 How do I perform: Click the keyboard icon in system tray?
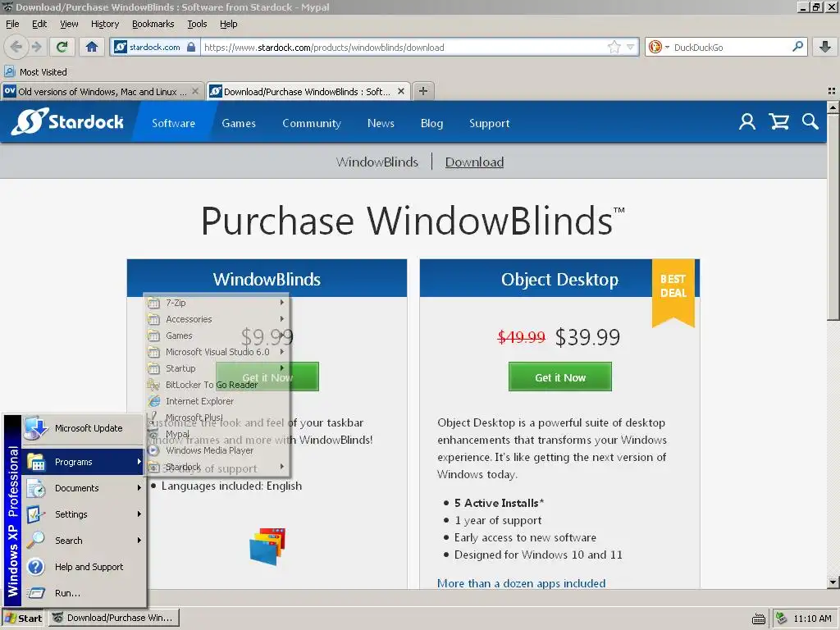[x=759, y=619]
